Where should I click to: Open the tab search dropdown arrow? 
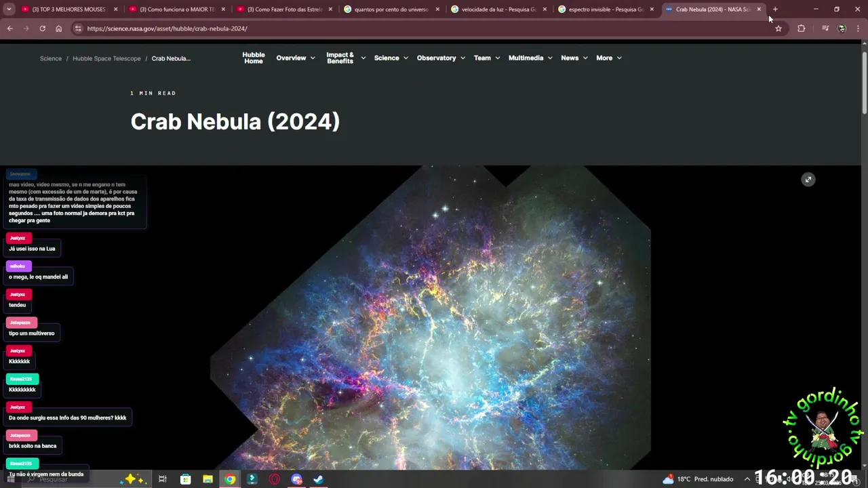point(9,9)
